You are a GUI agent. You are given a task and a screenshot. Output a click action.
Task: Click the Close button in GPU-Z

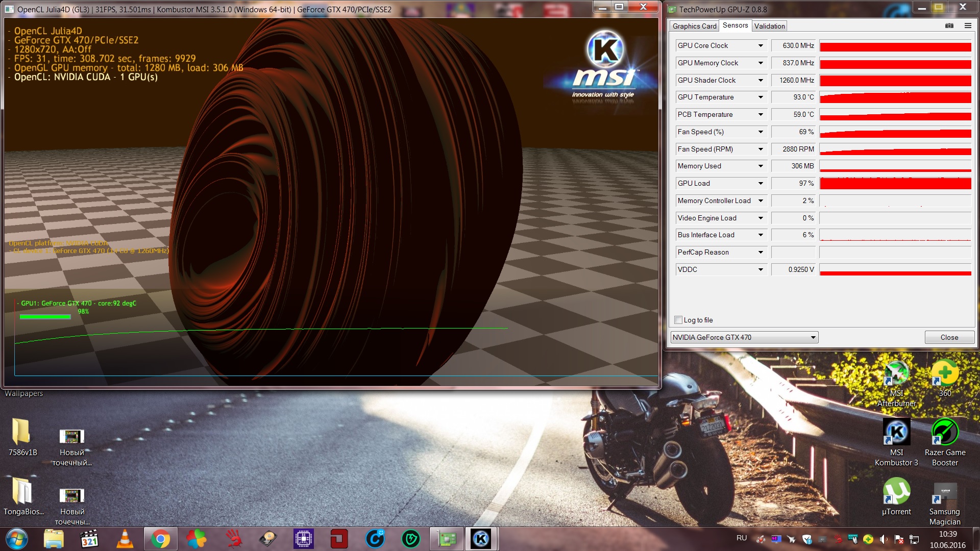pos(949,337)
